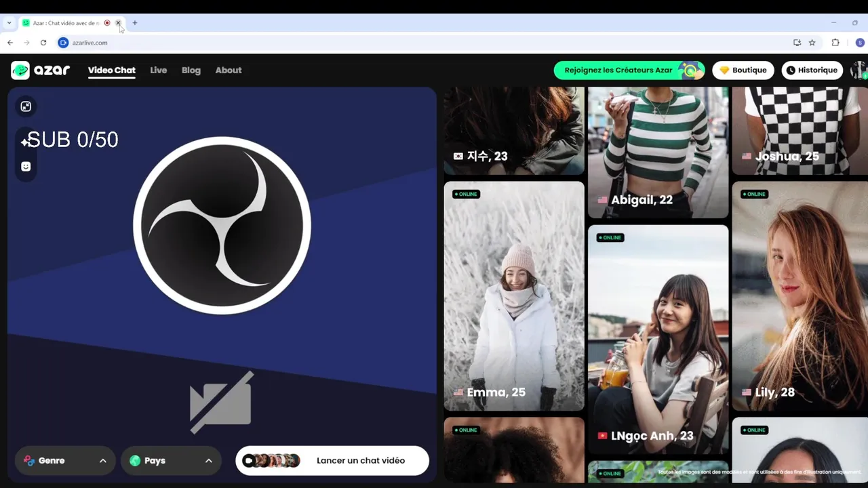The width and height of the screenshot is (868, 488).
Task: Open a new browser tab
Action: coord(134,22)
